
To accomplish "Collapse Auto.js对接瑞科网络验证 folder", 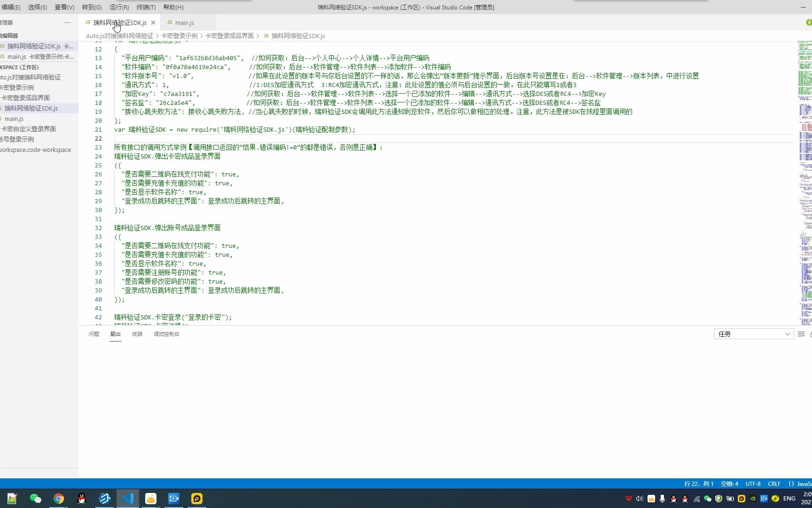I will [x=39, y=77].
